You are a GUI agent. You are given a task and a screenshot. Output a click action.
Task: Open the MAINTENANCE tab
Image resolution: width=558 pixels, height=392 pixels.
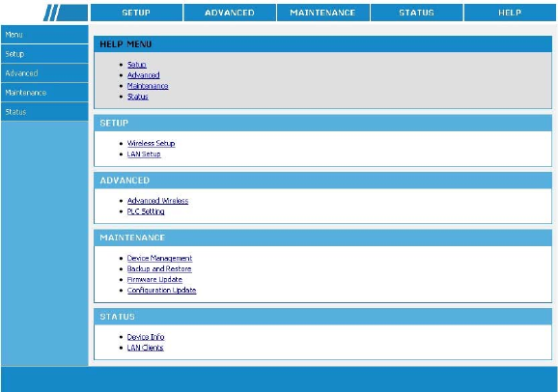pyautogui.click(x=322, y=13)
